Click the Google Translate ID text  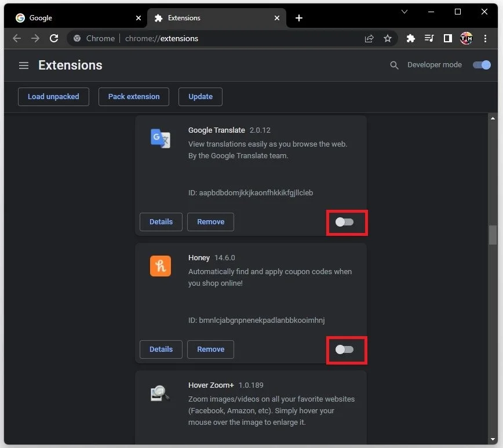point(250,192)
